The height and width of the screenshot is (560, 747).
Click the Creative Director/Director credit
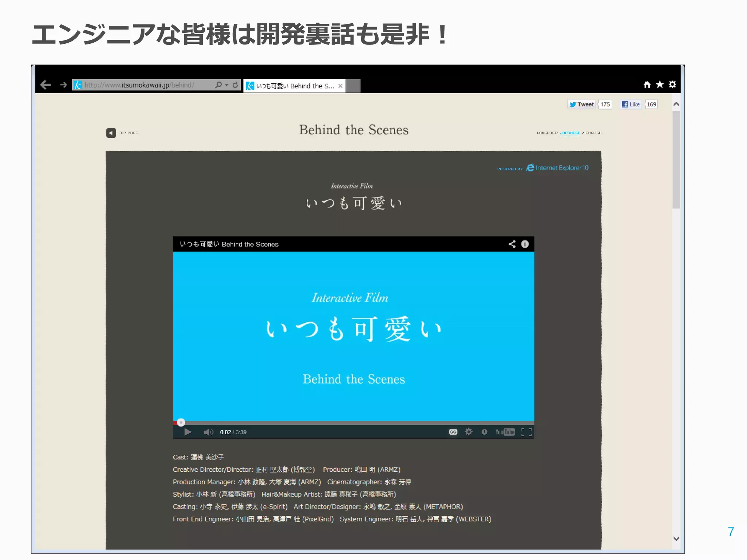pos(244,470)
